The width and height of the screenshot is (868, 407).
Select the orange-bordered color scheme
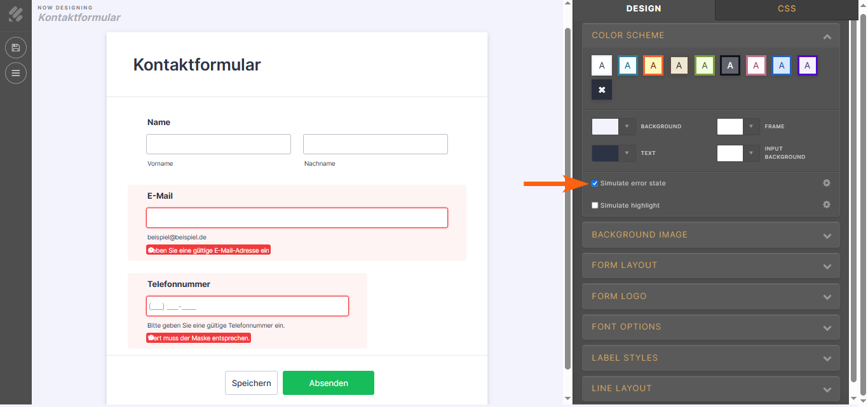653,65
